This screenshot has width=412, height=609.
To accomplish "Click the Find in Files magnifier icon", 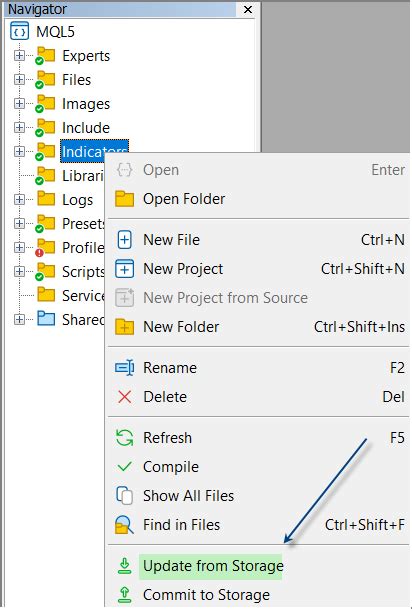I will tap(124, 525).
